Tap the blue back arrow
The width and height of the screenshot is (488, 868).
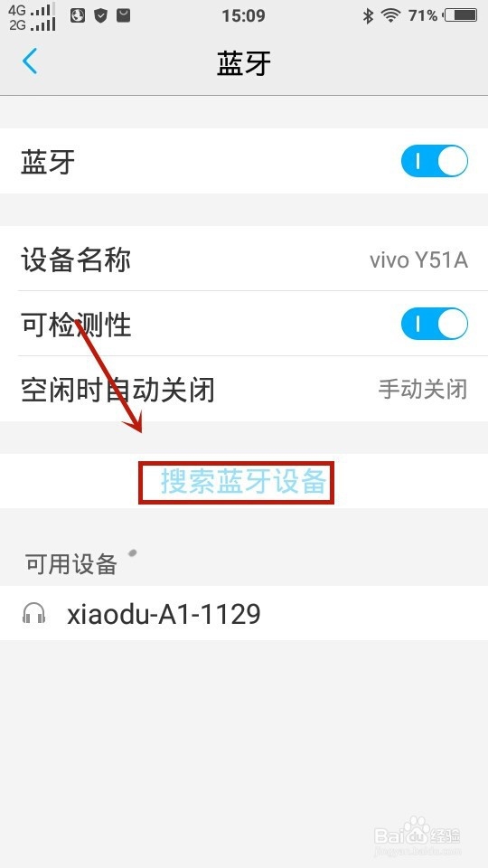(x=30, y=61)
